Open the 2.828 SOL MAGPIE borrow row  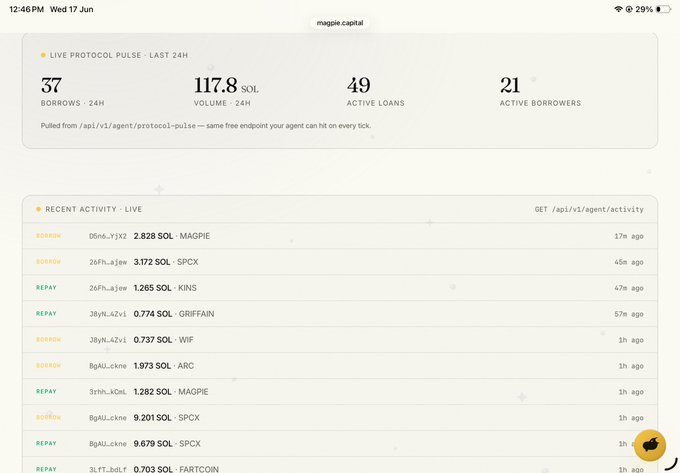[x=340, y=236]
